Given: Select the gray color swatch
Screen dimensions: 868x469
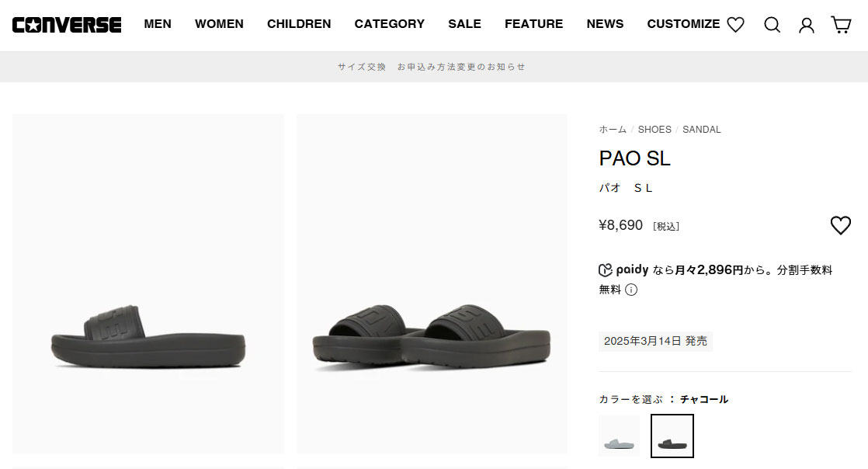Looking at the screenshot, I should [x=619, y=436].
